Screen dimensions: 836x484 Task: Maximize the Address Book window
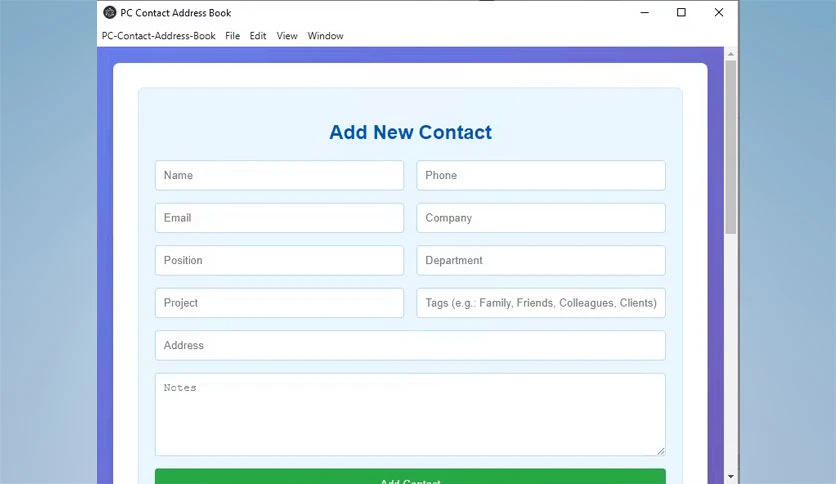point(681,12)
